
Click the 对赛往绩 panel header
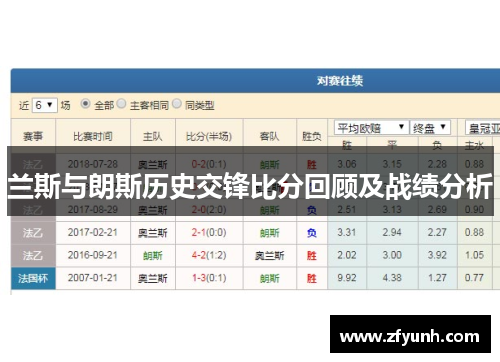point(255,81)
